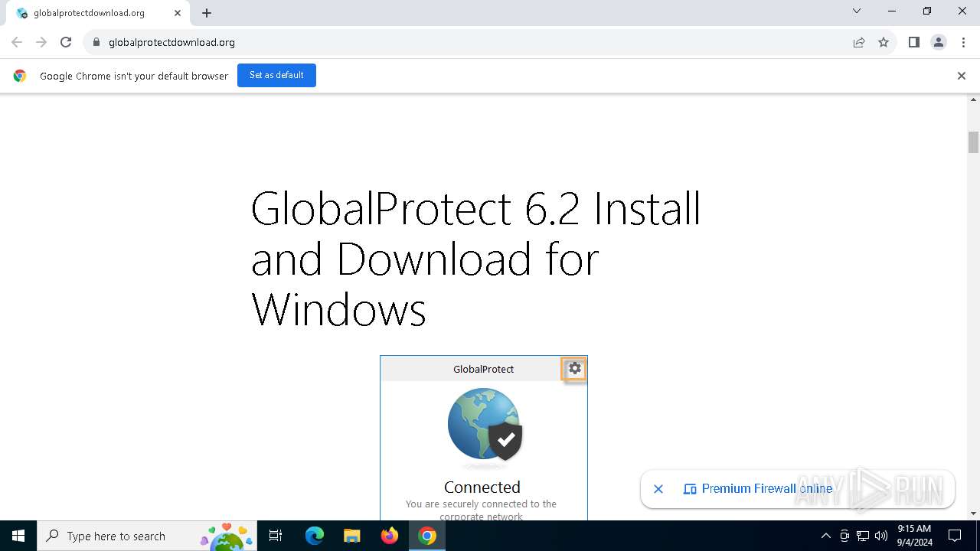Screen dimensions: 980x551
Task: Open File Explorer from taskbar
Action: 351,536
